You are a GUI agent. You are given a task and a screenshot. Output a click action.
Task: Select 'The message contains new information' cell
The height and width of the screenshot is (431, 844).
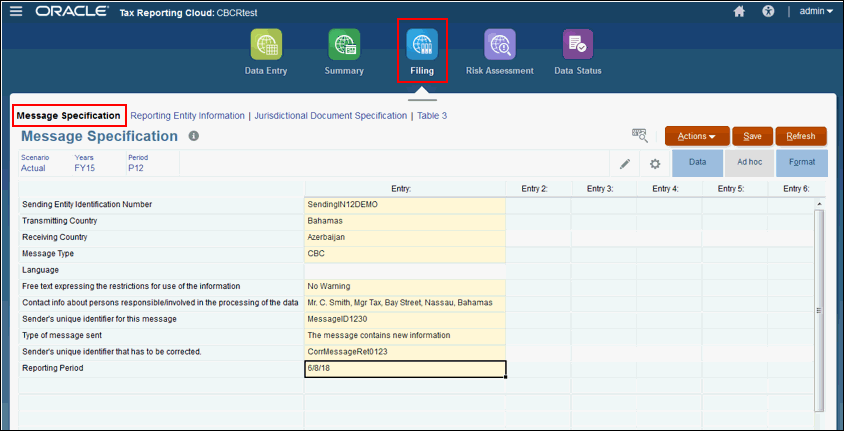[x=405, y=336]
